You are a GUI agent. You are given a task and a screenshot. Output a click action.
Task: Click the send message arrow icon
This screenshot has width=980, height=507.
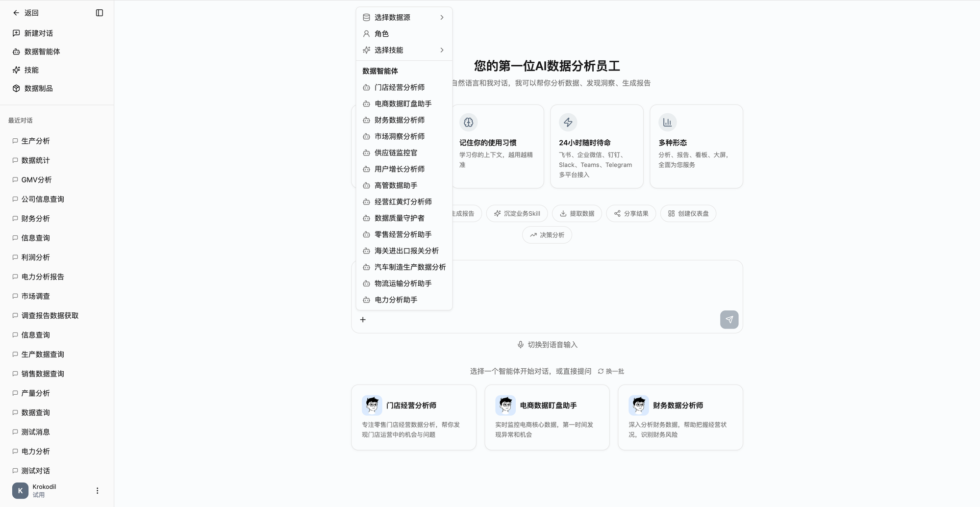click(x=729, y=319)
